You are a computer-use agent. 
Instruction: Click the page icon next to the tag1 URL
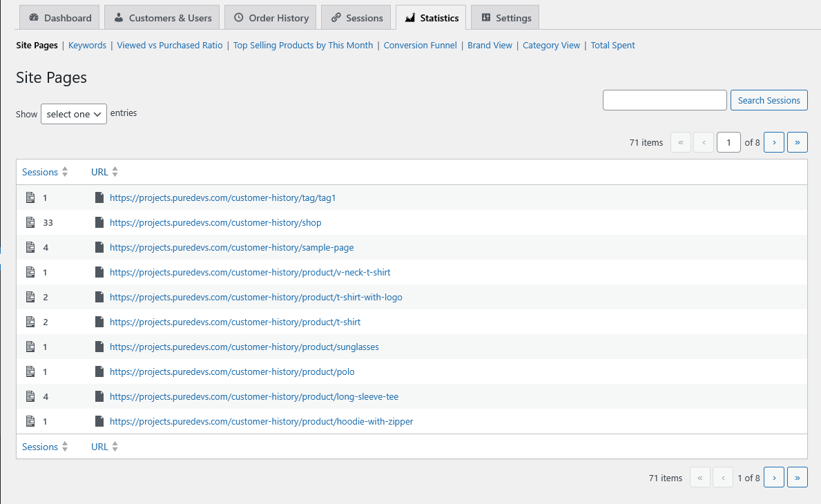(99, 197)
